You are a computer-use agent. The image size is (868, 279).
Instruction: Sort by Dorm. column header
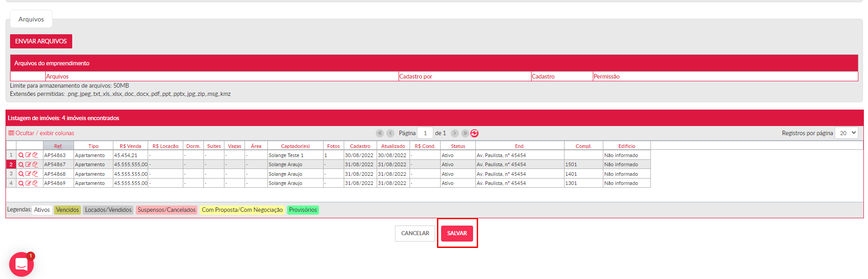coord(193,146)
